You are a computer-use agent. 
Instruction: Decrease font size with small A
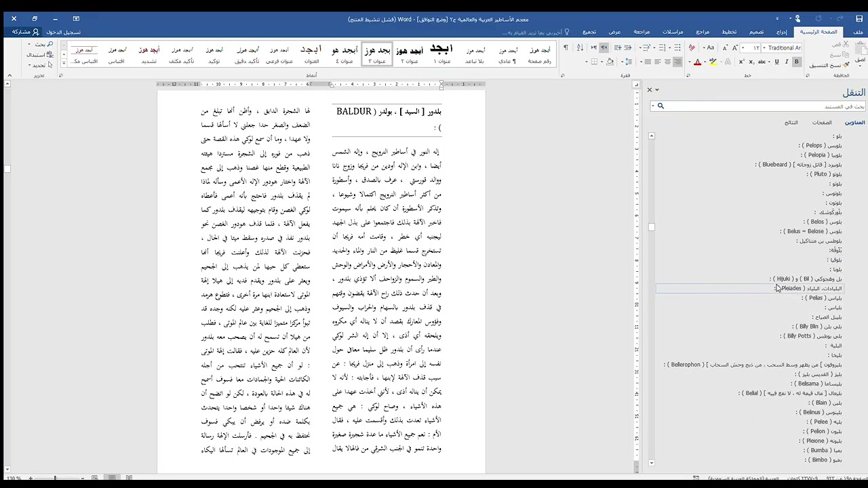click(725, 48)
